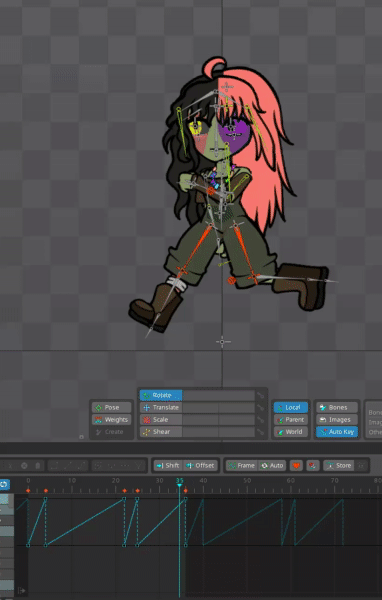The image size is (382, 600).
Task: Enable the Auto zoom button
Action: [272, 465]
